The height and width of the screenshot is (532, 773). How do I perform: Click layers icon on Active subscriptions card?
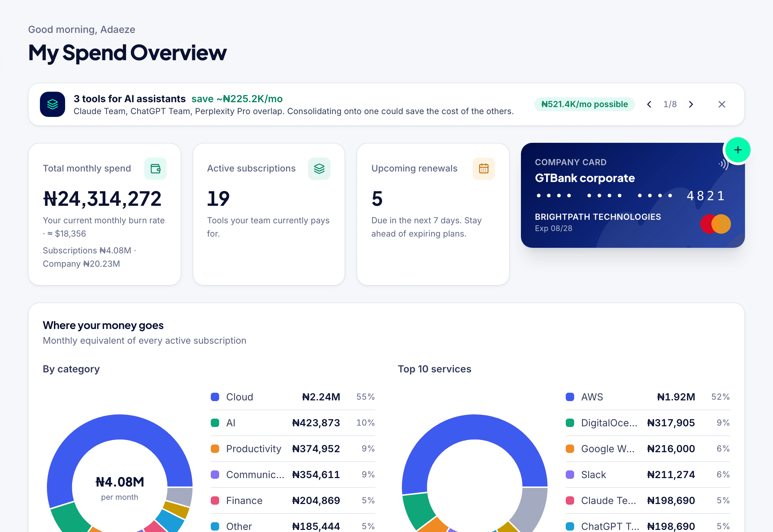click(319, 169)
